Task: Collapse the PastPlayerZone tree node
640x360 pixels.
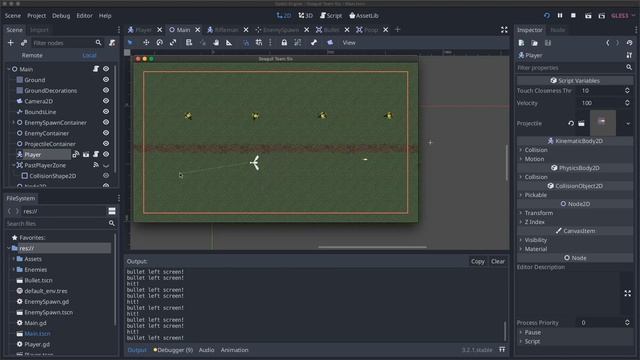Action: [13, 165]
